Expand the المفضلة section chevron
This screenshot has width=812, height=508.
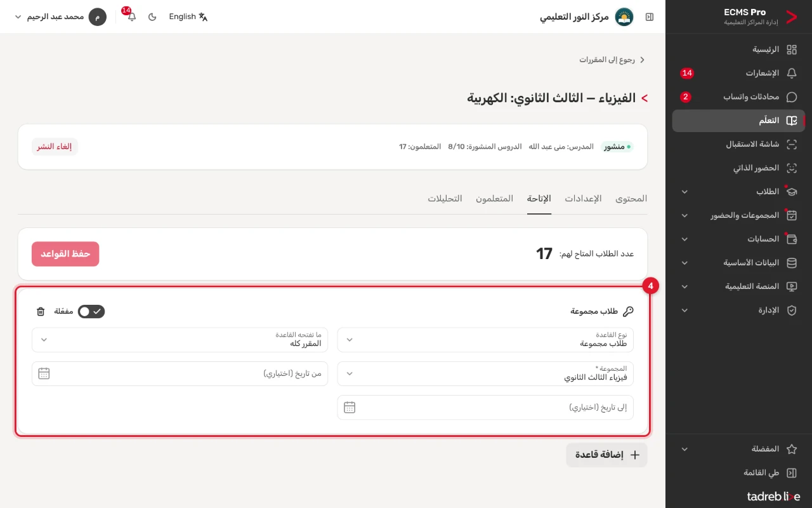click(684, 449)
